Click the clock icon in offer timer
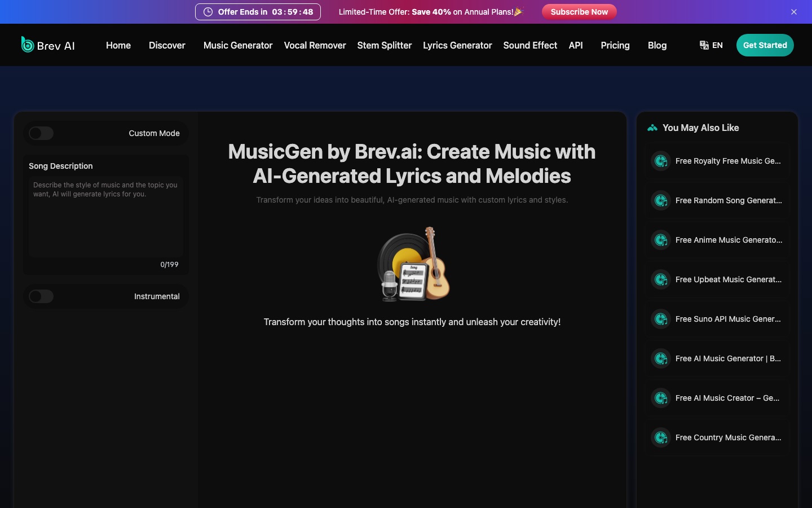Viewport: 812px width, 508px height. coord(208,12)
